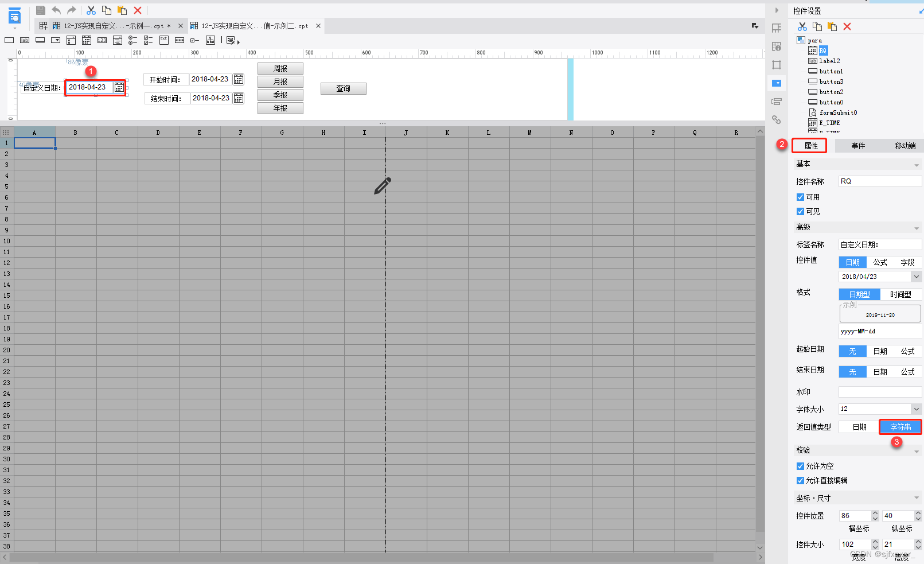Viewport: 924px width, 564px height.
Task: Close the 示例一.cpt tab
Action: tap(181, 26)
